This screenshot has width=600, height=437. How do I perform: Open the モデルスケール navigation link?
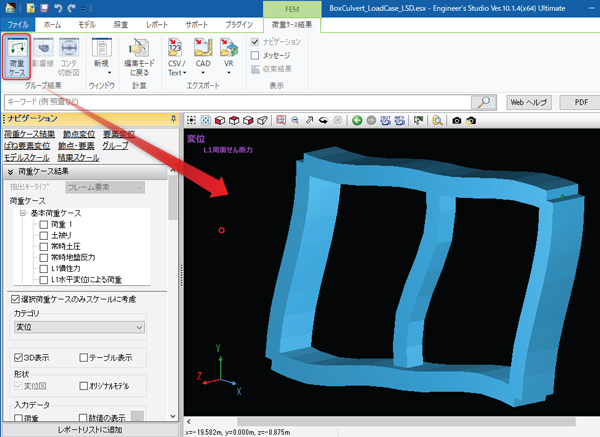click(x=27, y=158)
